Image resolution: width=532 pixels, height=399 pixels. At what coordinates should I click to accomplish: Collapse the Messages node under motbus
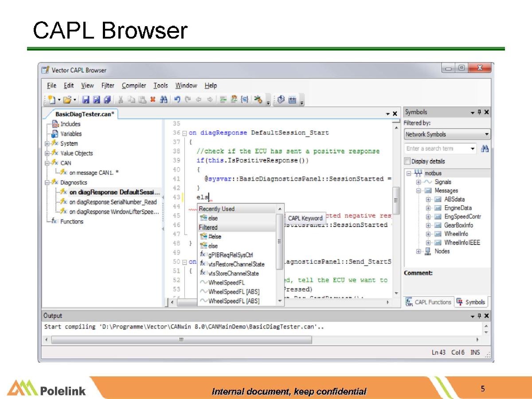tap(419, 191)
